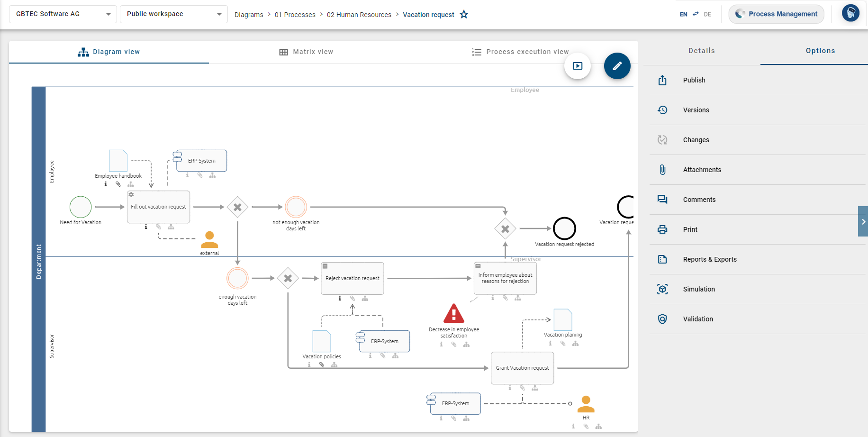Open the user profile avatar
868x437 pixels.
pos(850,13)
